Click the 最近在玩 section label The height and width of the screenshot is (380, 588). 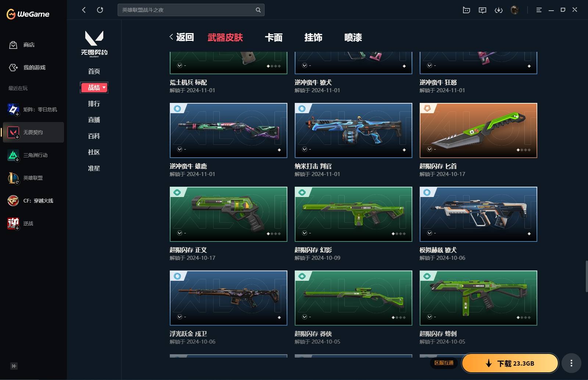18,88
